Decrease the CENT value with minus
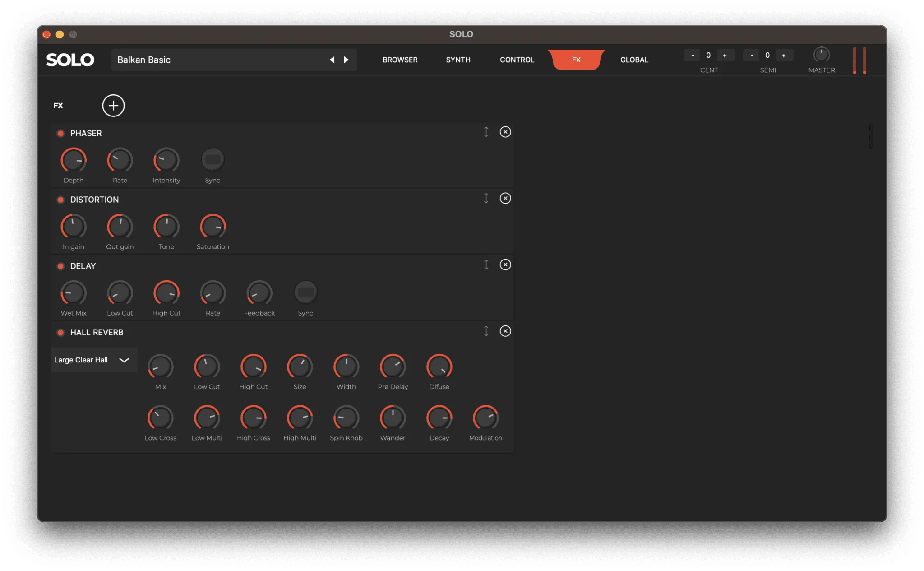Viewport: 924px width, 571px height. 693,56
